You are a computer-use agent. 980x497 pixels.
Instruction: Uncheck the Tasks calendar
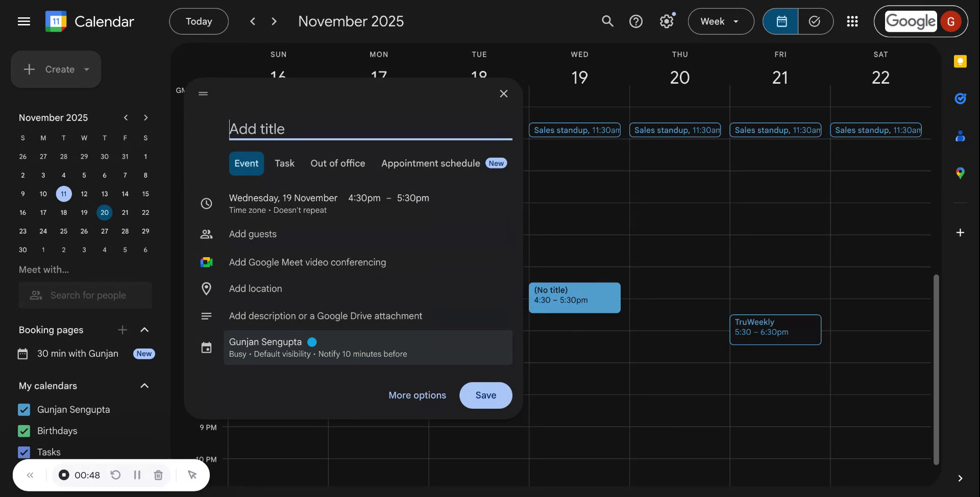23,452
